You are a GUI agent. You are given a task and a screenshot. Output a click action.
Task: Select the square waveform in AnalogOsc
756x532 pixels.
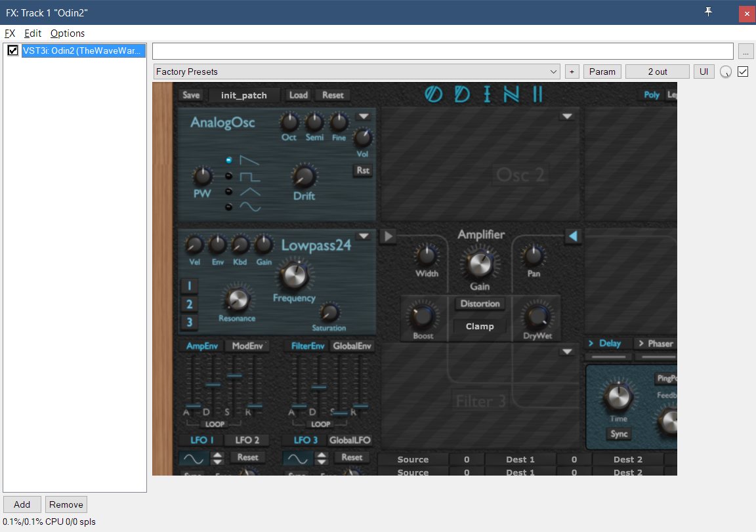pyautogui.click(x=229, y=176)
